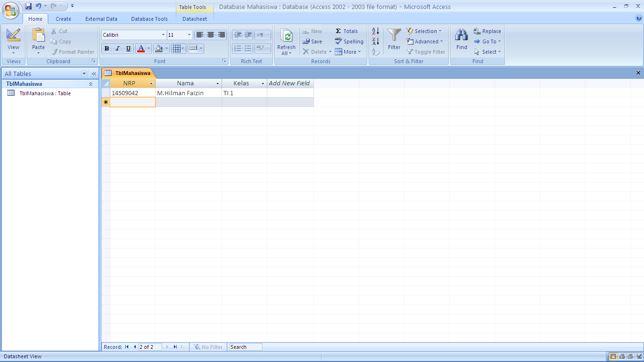Select the Home ribbon tab
The image size is (644, 362).
(35, 19)
